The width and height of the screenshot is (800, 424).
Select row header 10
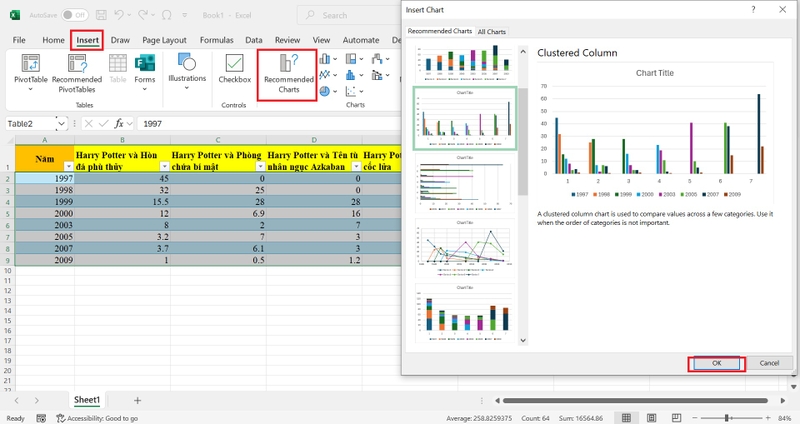(8, 271)
